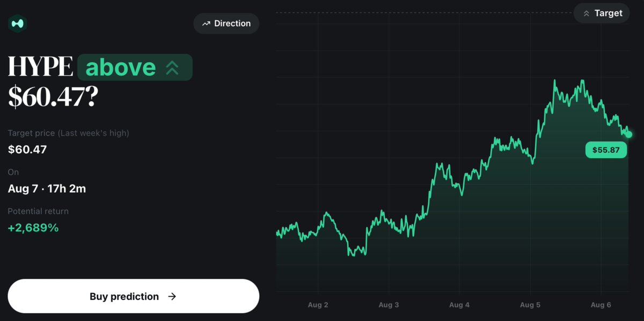This screenshot has width=644, height=321.
Task: Click the $55.87 price label
Action: coord(606,150)
